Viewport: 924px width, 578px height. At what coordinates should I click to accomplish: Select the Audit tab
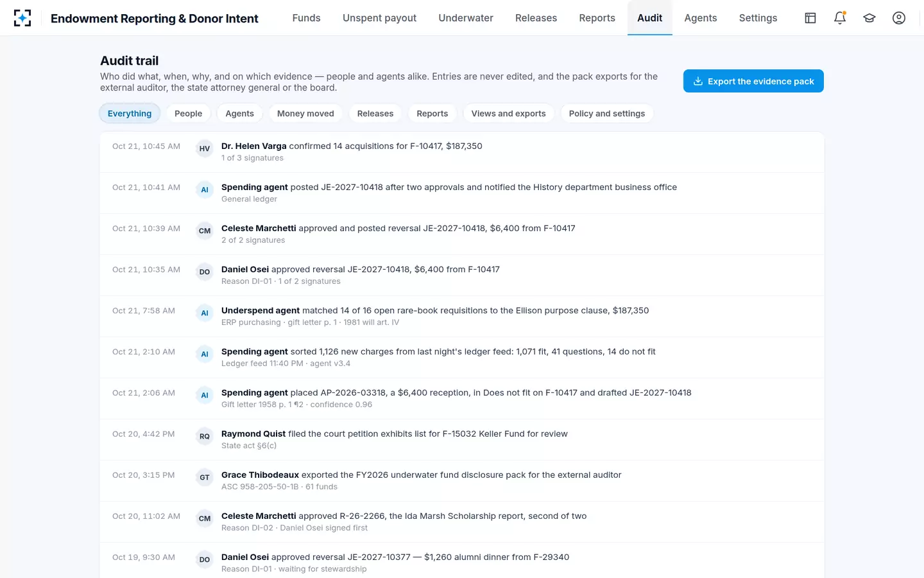tap(649, 18)
